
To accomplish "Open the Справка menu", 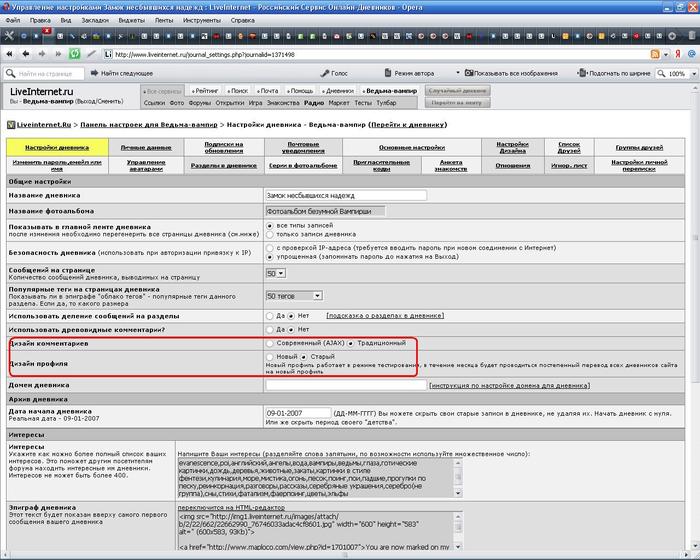I will coord(242,20).
